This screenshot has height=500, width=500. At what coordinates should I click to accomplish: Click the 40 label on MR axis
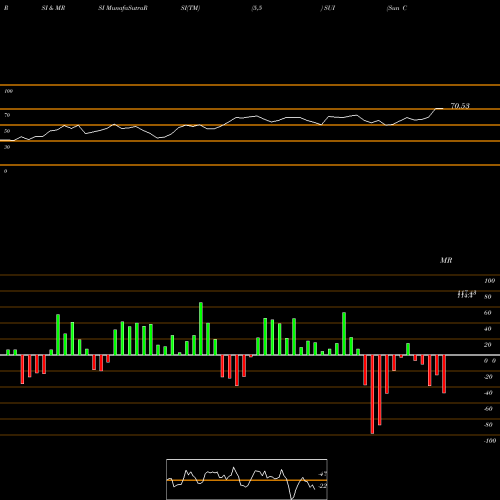[x=488, y=329]
